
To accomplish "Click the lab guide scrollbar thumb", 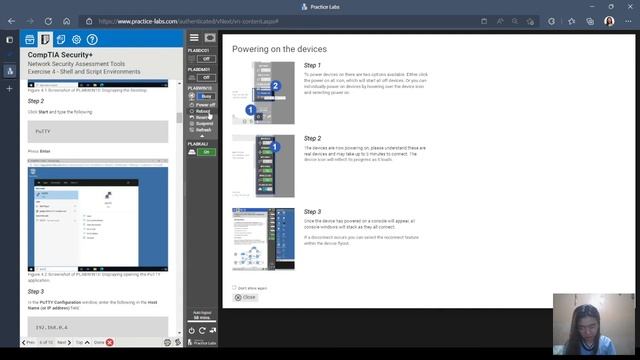I will [179, 118].
